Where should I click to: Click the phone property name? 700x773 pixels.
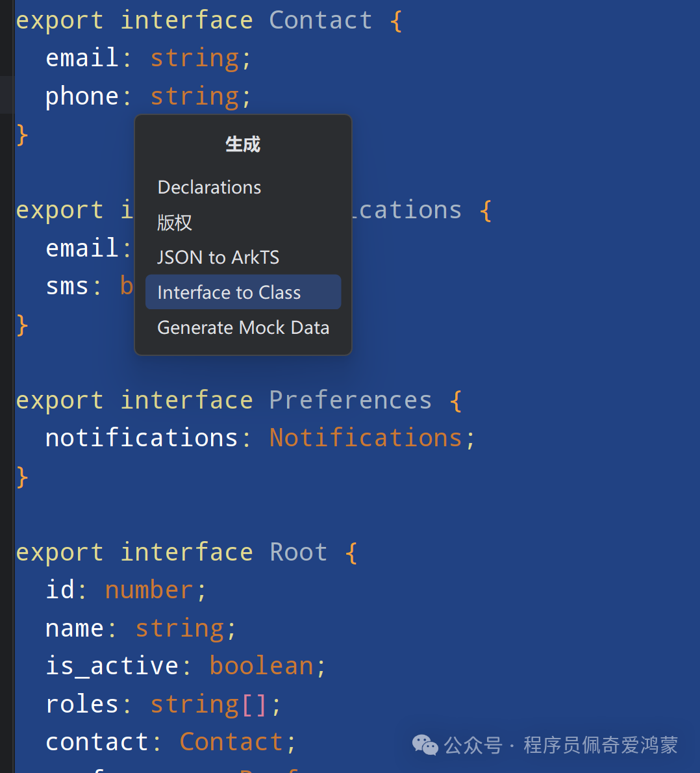point(82,97)
